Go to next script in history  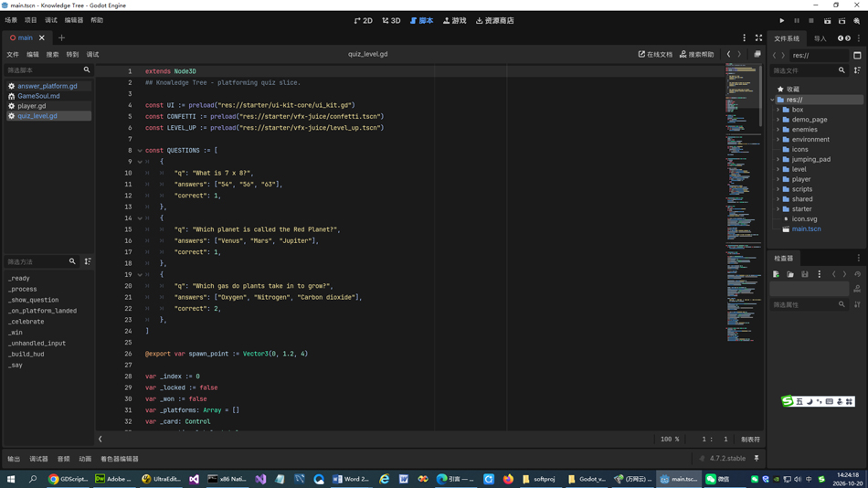pos(739,54)
